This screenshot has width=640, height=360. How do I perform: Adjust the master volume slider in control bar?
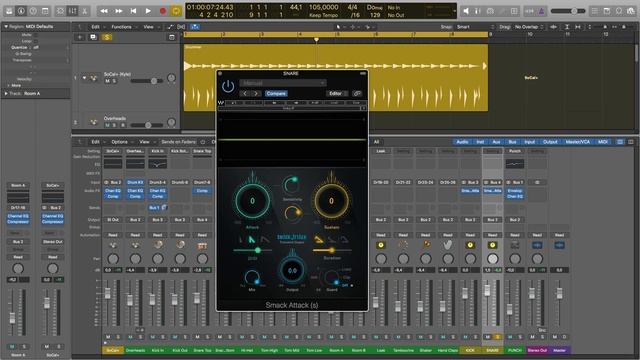point(568,11)
